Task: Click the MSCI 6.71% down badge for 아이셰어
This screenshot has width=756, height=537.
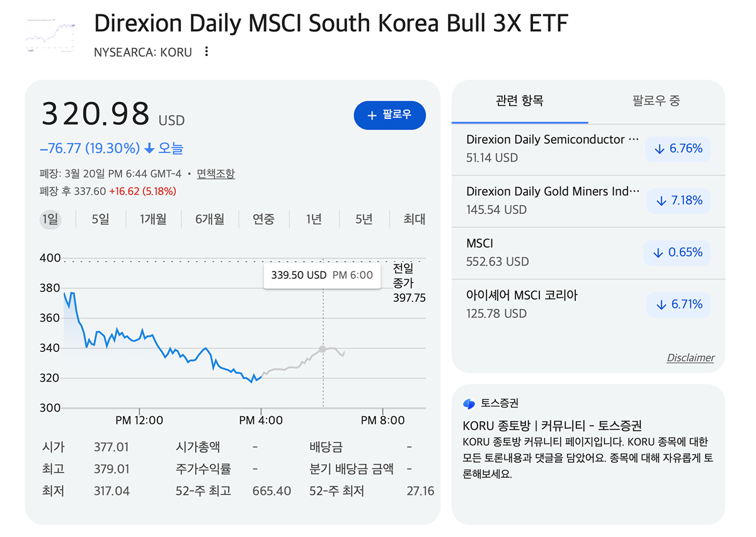Action: pyautogui.click(x=679, y=305)
